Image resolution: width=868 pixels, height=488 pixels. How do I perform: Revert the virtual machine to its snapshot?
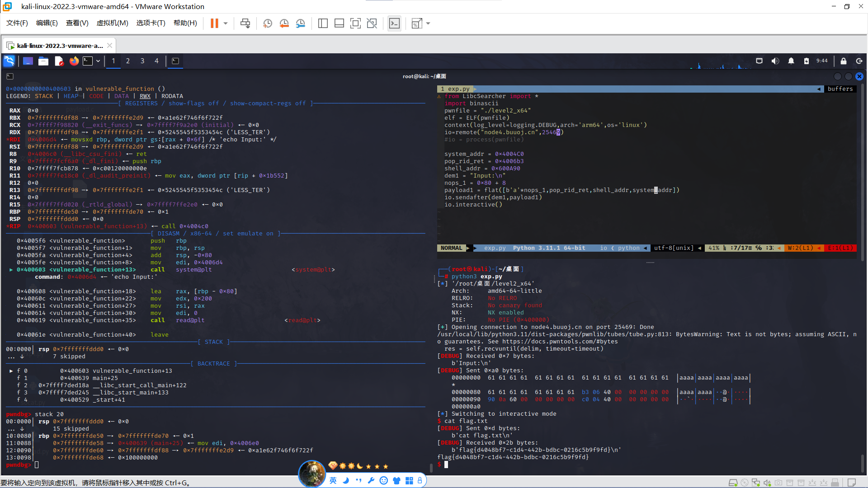coord(284,23)
